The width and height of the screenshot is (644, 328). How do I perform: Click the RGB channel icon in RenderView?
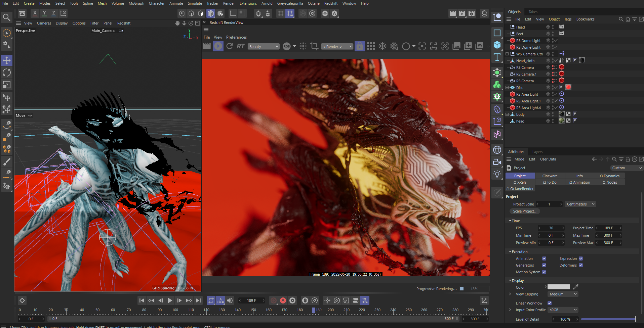click(x=286, y=46)
